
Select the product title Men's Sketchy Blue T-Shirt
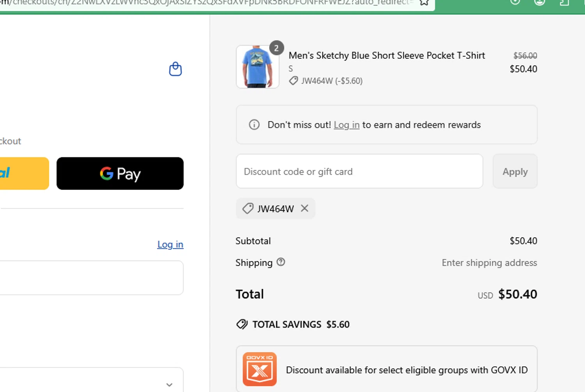coord(387,55)
